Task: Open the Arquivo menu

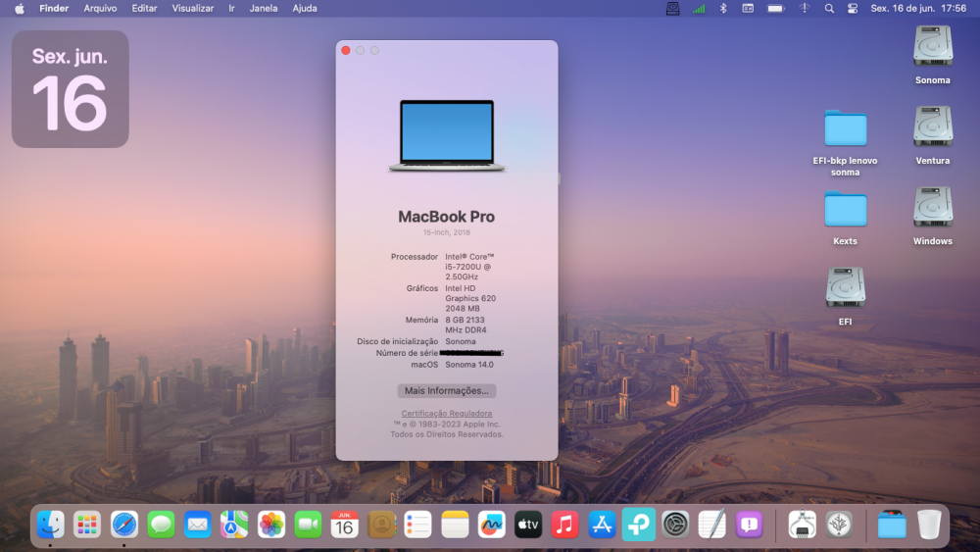Action: (100, 9)
